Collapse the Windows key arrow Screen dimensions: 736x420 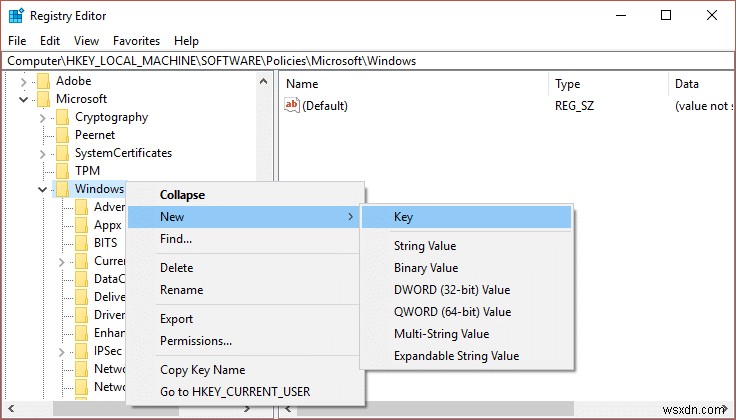pyautogui.click(x=43, y=190)
